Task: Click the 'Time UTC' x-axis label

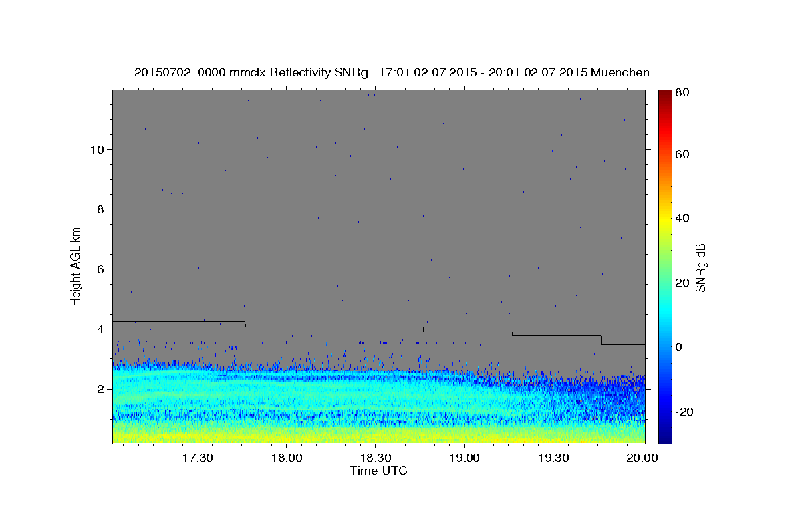Action: pyautogui.click(x=378, y=471)
